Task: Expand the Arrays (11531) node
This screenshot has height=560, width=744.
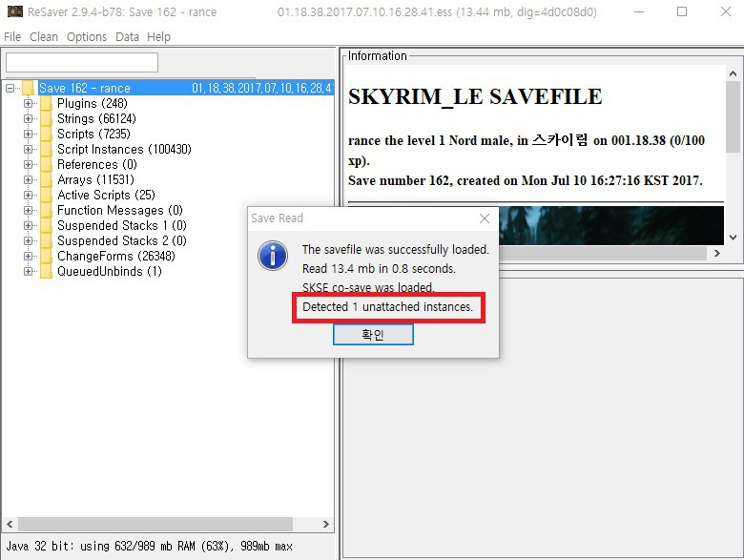Action: (x=28, y=180)
